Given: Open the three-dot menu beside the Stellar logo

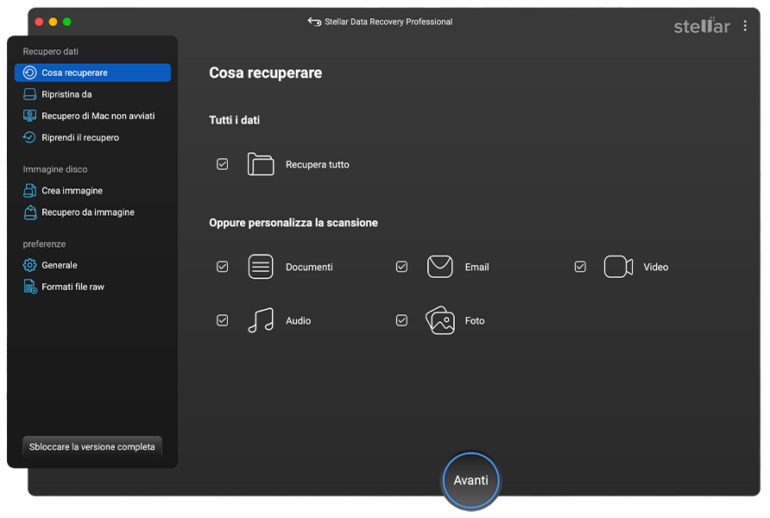Looking at the screenshot, I should coord(744,26).
